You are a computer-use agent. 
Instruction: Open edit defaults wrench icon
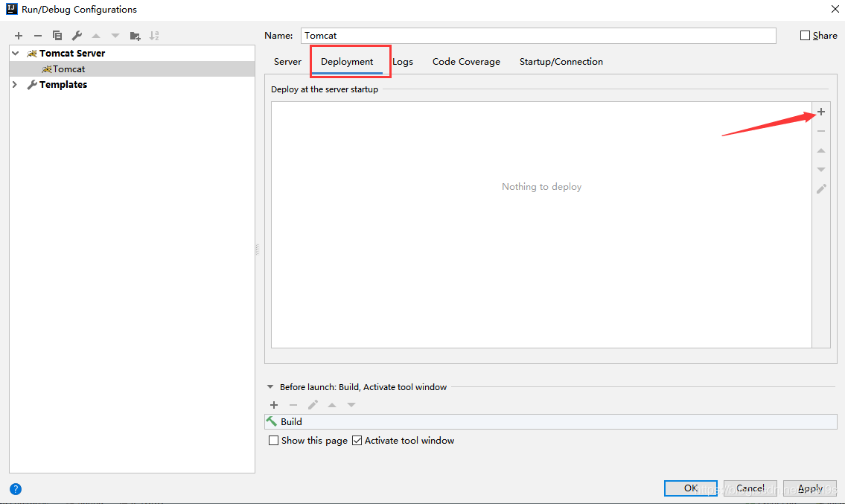pos(77,36)
